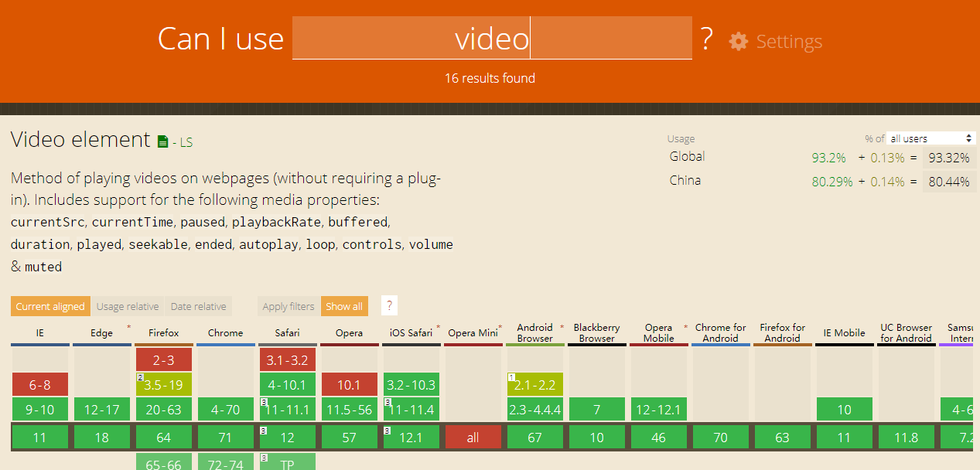
Task: Click the Firefox 20-63 support cell
Action: tap(164, 409)
